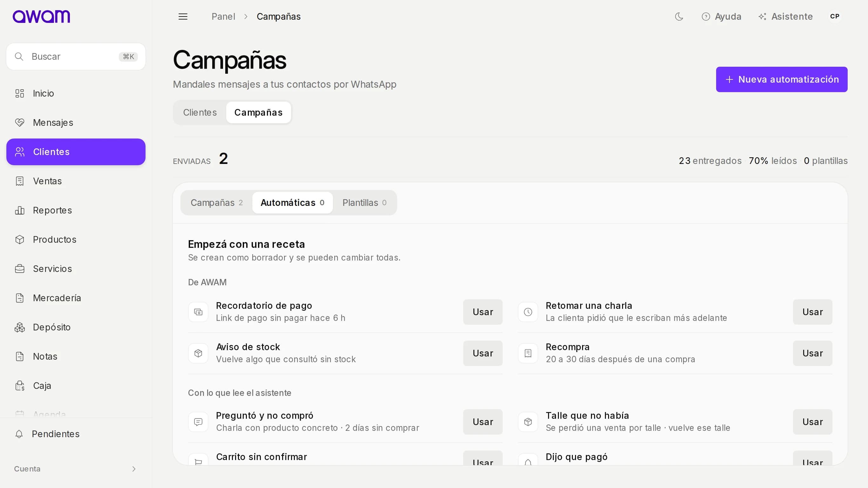The height and width of the screenshot is (488, 868).
Task: Click the Aviso de stock box icon
Action: click(x=198, y=354)
